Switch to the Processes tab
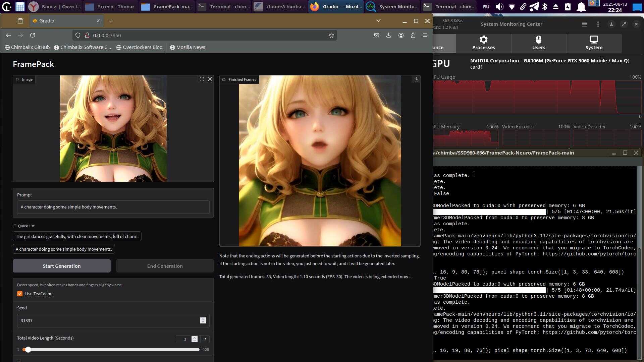The image size is (644, 362). (483, 43)
